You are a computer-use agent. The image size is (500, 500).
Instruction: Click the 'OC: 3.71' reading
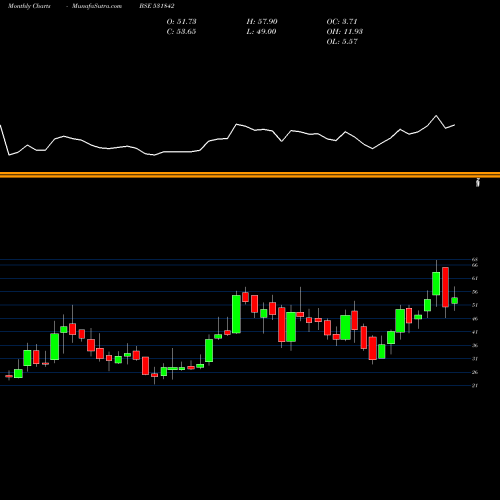pos(342,22)
